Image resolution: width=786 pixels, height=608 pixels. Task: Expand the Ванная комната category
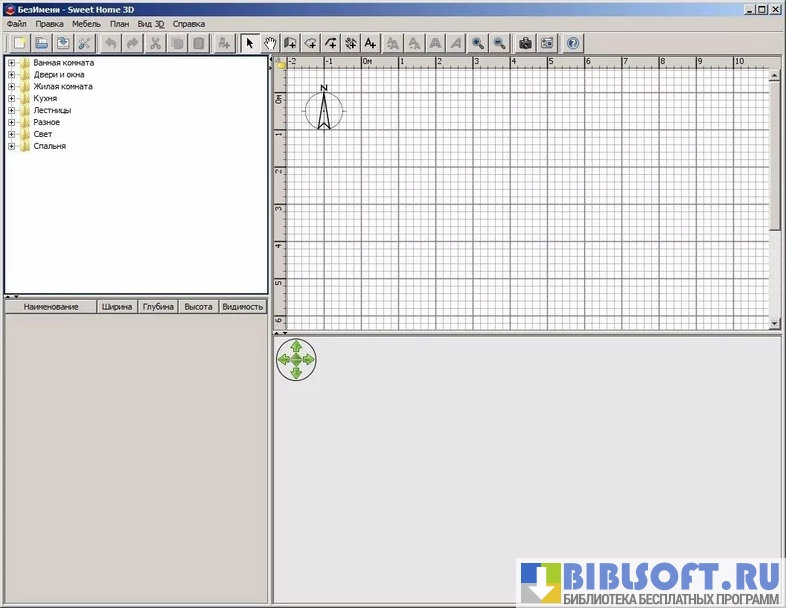12,63
